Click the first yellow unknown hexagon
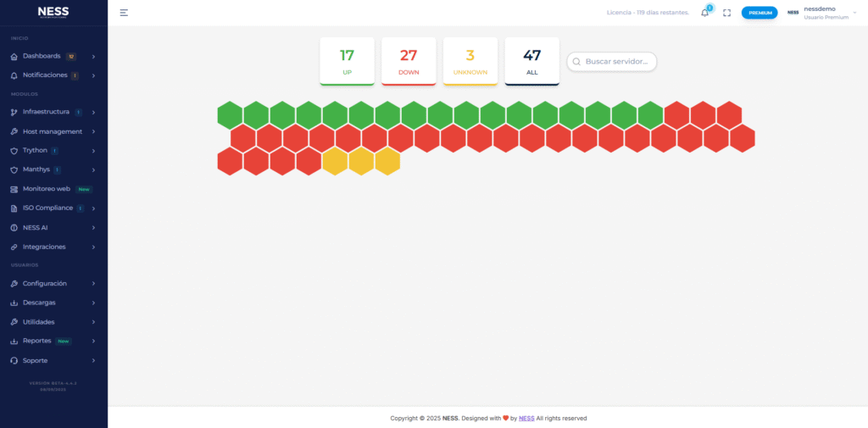Viewport: 868px width, 428px height. (335, 161)
